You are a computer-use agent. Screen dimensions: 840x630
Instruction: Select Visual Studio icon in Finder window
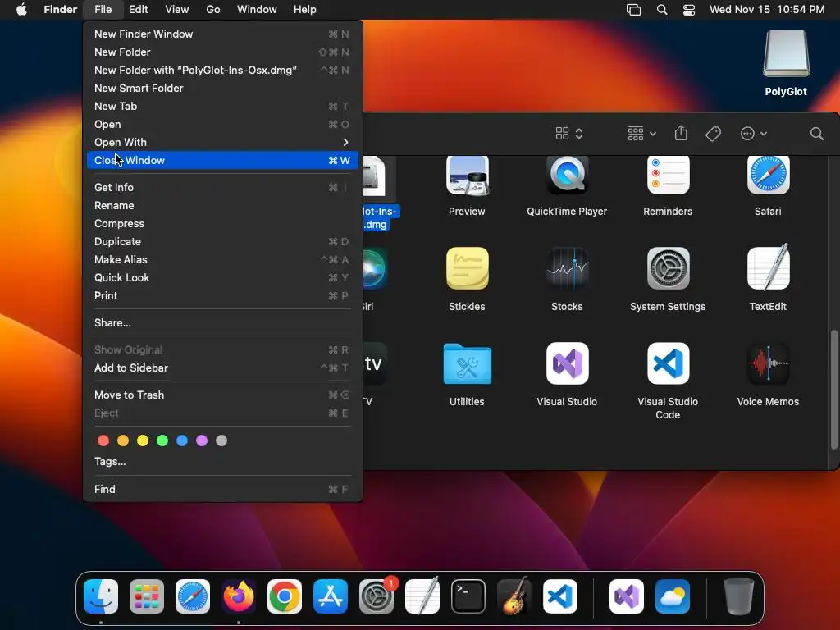567,363
